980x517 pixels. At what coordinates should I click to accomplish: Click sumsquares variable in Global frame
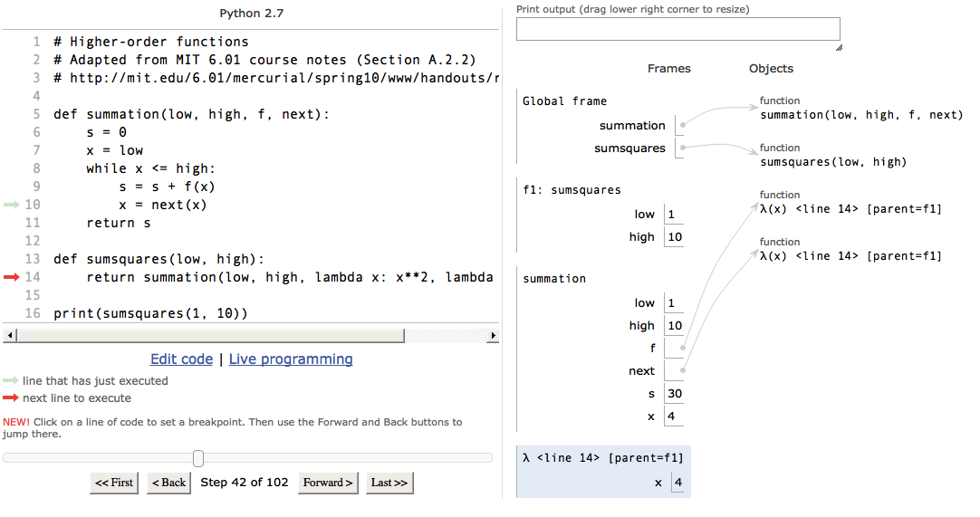[629, 148]
